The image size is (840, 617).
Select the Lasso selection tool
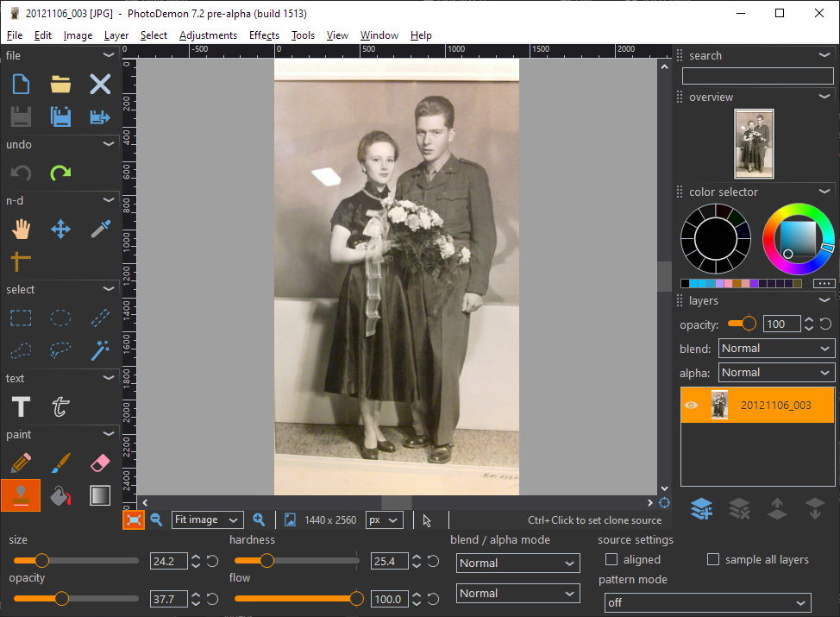click(60, 350)
